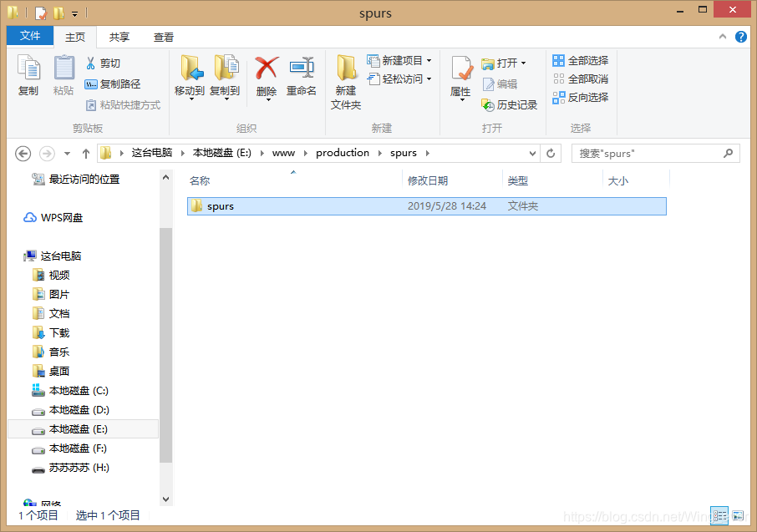The width and height of the screenshot is (757, 532).
Task: Click Select none (全部取消)
Action: click(581, 79)
